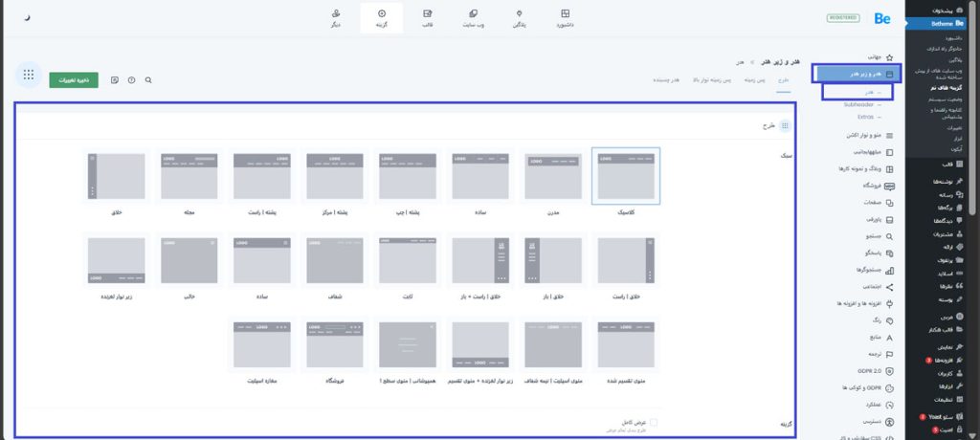980x440 pixels.
Task: Click the green ذخیره تغییرات (Save changes) button
Action: point(74,80)
